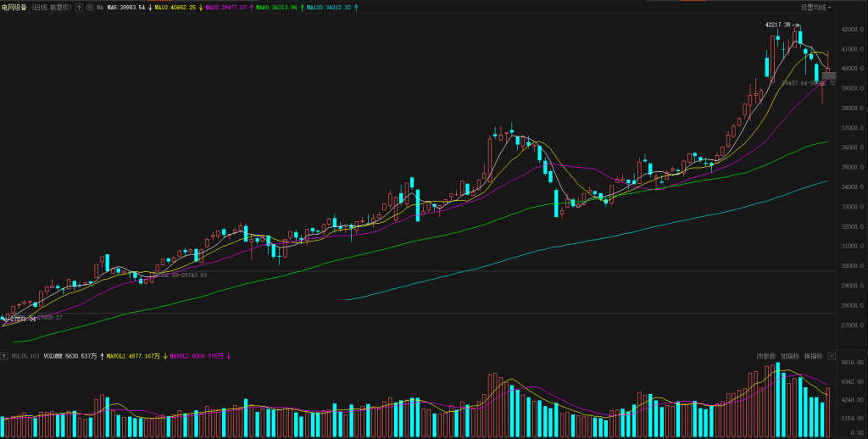The image size is (868, 439).
Task: Click the 42217.38 peak price marker
Action: 778,25
